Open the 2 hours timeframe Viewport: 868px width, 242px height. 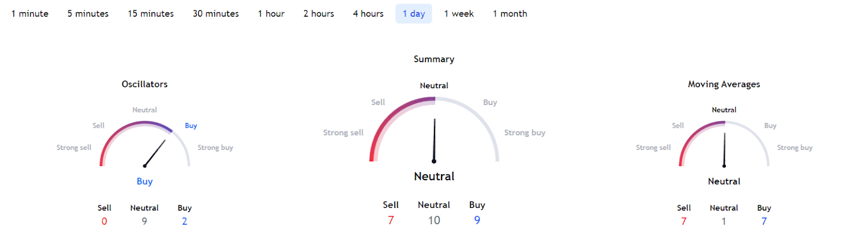click(319, 14)
